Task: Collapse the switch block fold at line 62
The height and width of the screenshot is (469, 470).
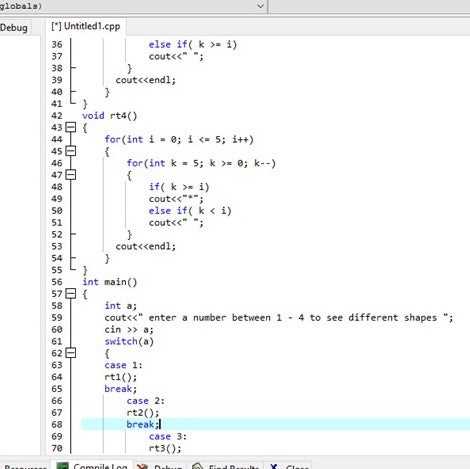Action: (71, 353)
